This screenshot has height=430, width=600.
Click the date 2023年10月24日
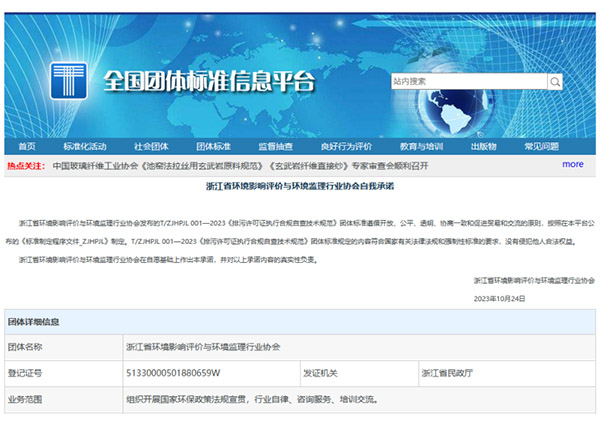point(499,299)
